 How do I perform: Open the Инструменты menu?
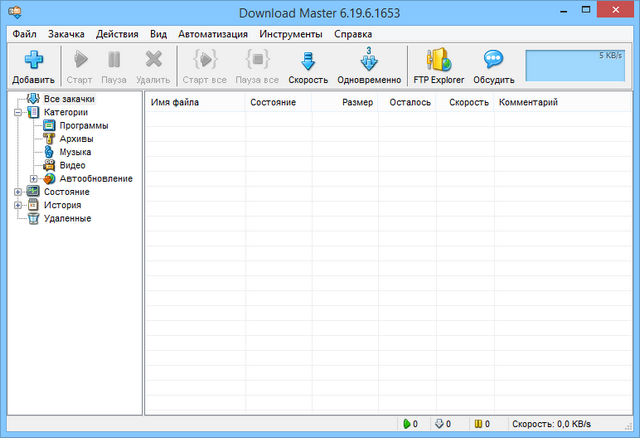pyautogui.click(x=290, y=34)
